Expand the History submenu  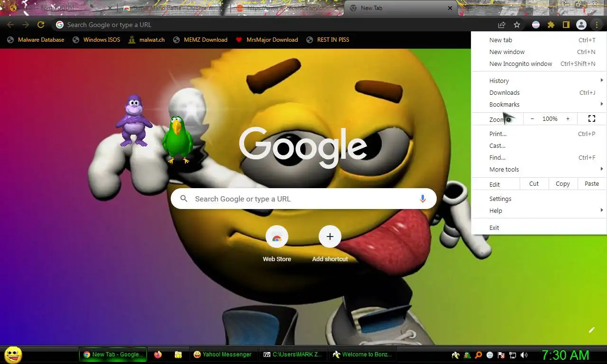point(539,81)
